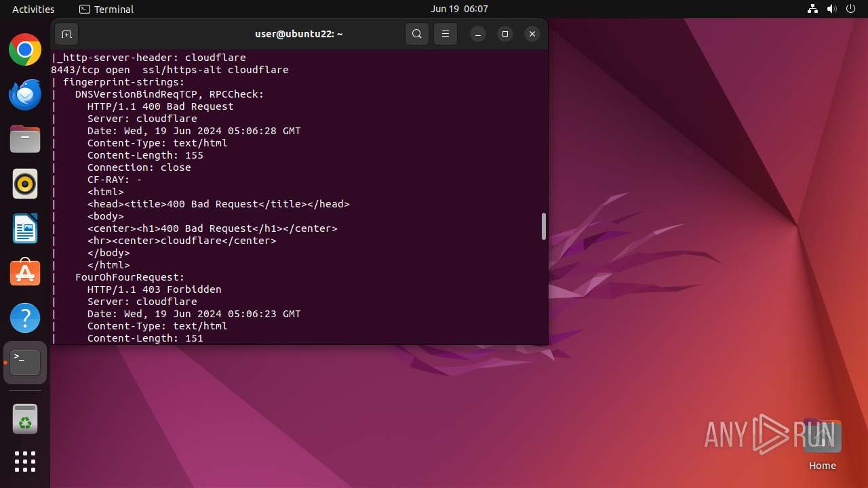Viewport: 868px width, 488px height.
Task: Maximize the terminal window
Action: 505,34
